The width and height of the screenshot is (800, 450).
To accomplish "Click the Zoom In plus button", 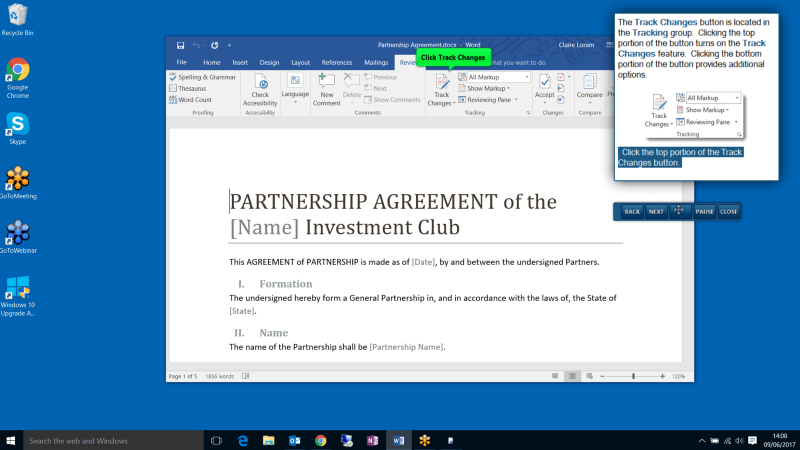I will 662,377.
